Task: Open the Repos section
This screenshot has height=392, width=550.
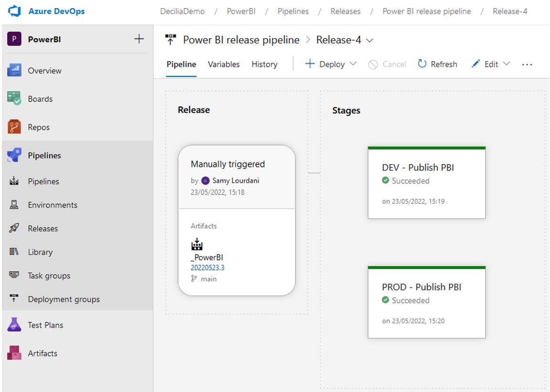Action: pos(39,127)
